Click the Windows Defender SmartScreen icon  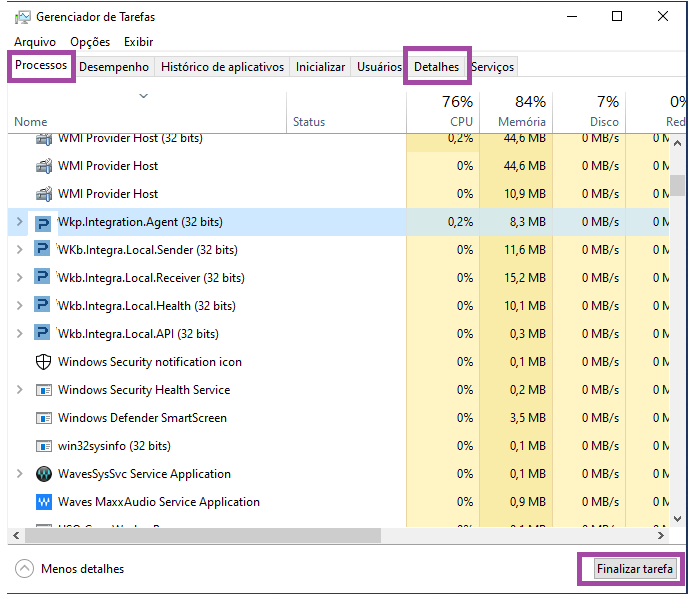pos(43,418)
